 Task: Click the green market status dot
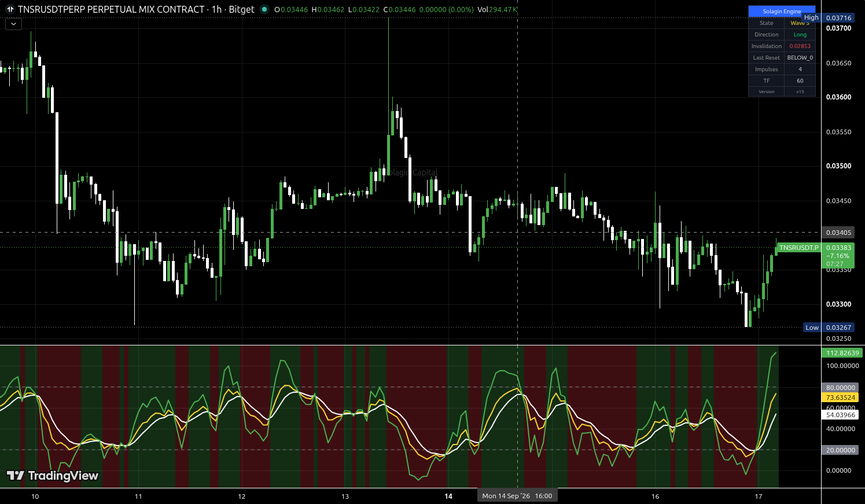point(264,9)
